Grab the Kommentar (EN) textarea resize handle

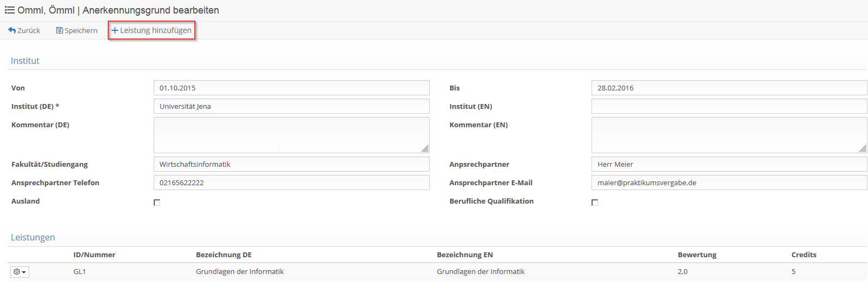(863, 149)
